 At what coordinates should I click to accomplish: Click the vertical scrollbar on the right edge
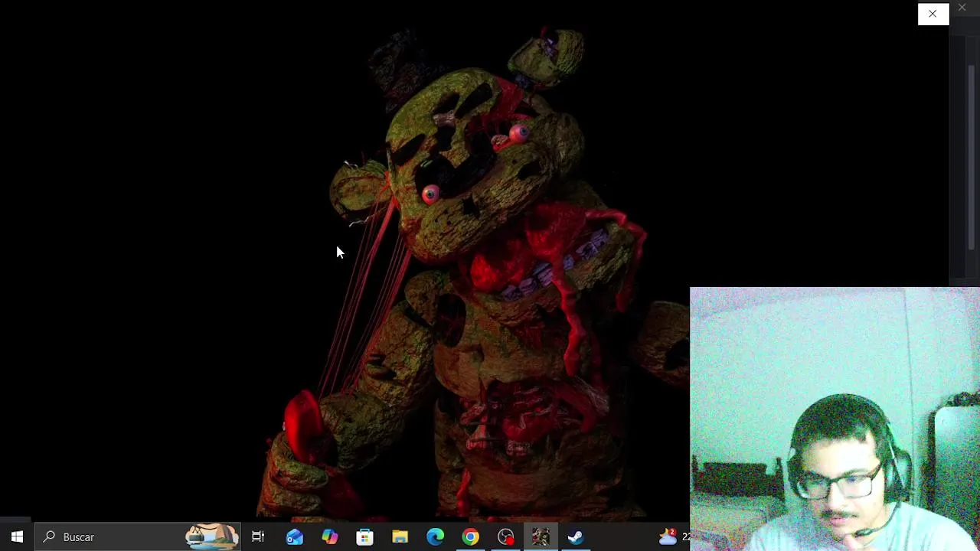(x=972, y=157)
